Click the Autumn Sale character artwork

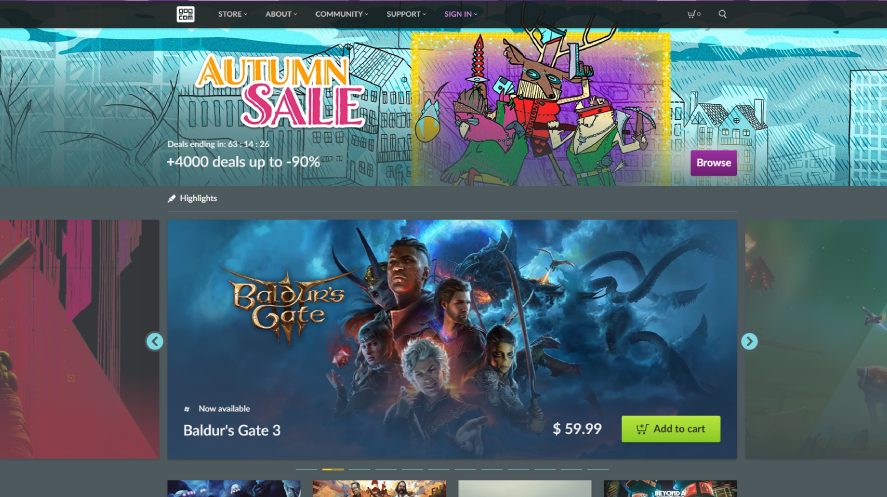coord(541,109)
